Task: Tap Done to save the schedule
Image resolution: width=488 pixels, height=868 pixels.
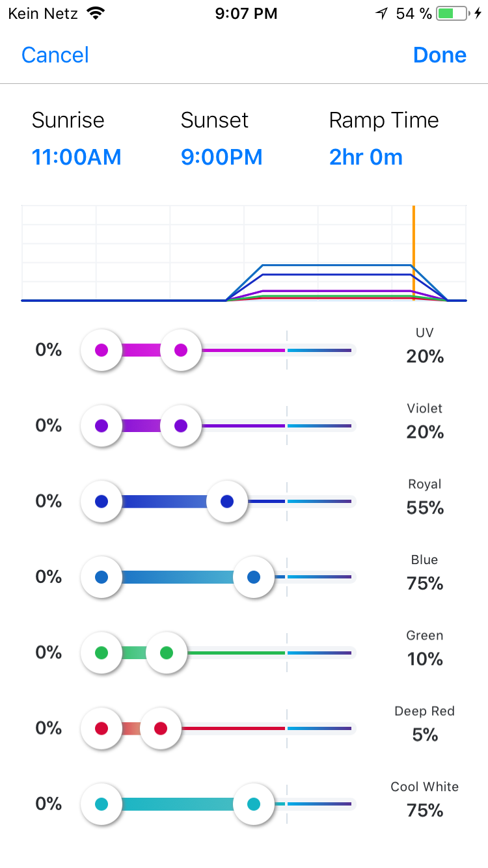Action: click(439, 55)
